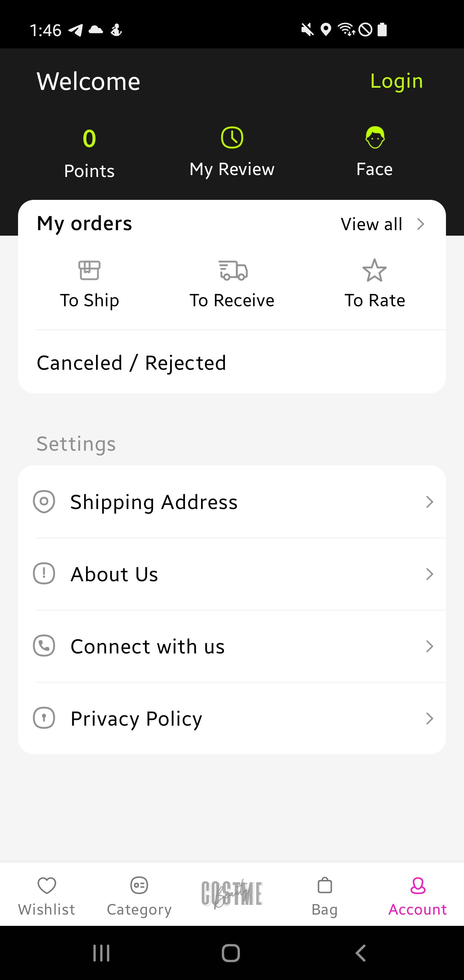Tap the Connect with us phone icon
Image resolution: width=464 pixels, height=980 pixels.
pyautogui.click(x=44, y=646)
